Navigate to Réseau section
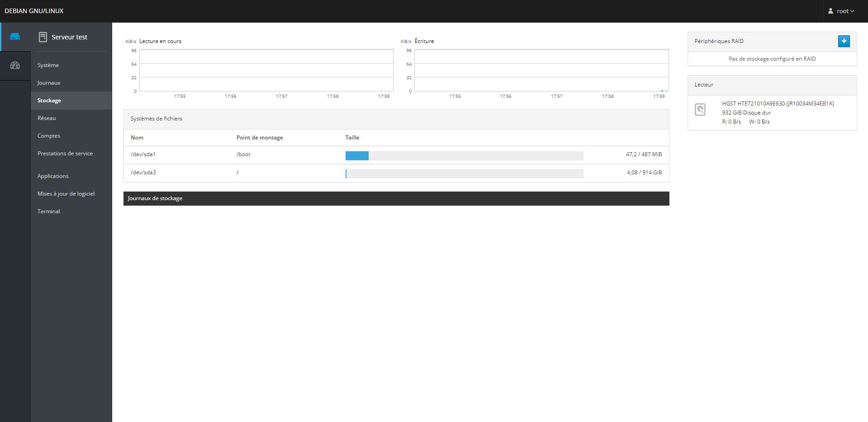The image size is (868, 422). tap(47, 118)
